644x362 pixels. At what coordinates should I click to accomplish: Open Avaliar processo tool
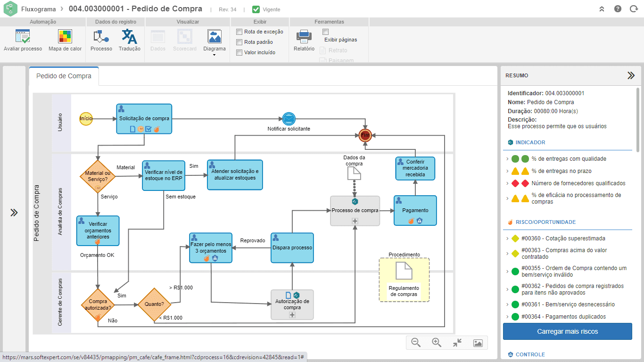click(x=23, y=41)
